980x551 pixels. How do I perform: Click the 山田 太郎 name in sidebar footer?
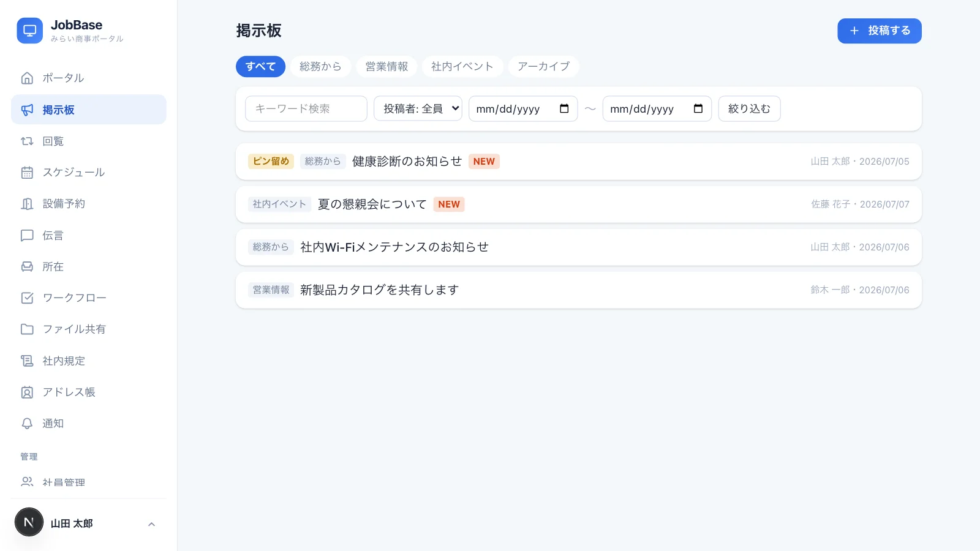[x=72, y=524]
